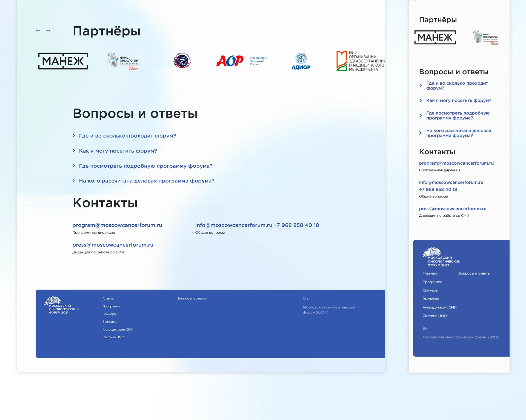This screenshot has width=526, height=420.
Task: Click the round emblem partner logo
Action: point(182,61)
